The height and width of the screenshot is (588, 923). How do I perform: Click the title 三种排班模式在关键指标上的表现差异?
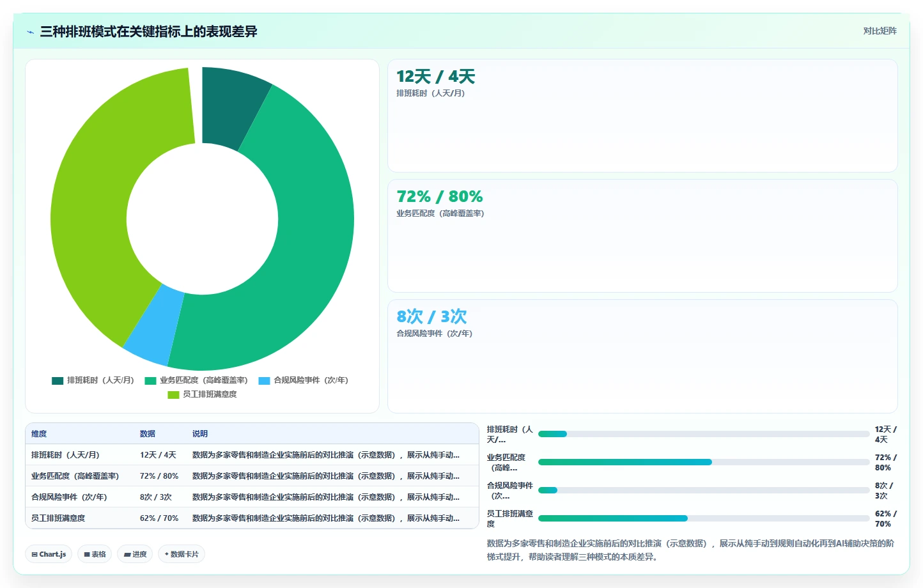pyautogui.click(x=148, y=31)
